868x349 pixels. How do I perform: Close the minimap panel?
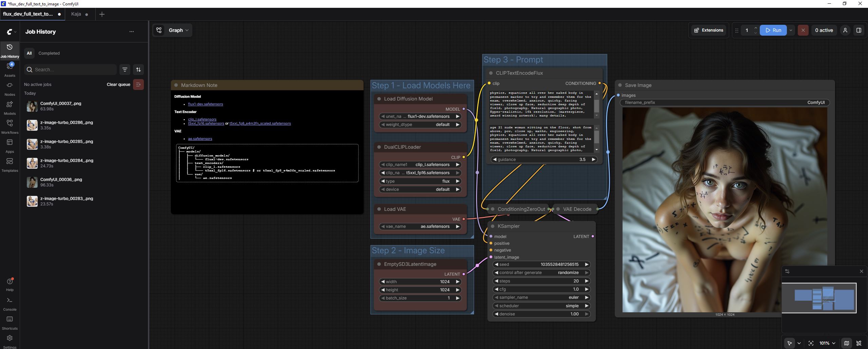861,271
